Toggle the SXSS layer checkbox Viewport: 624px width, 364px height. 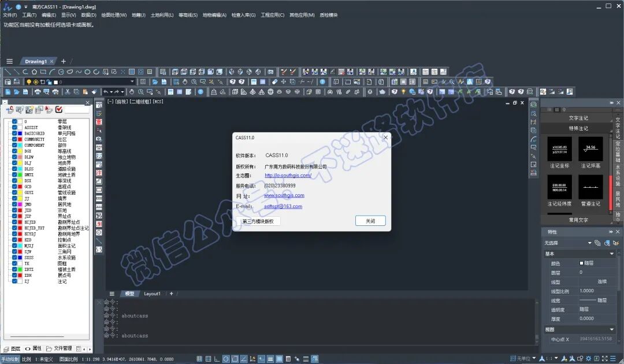pos(14,257)
